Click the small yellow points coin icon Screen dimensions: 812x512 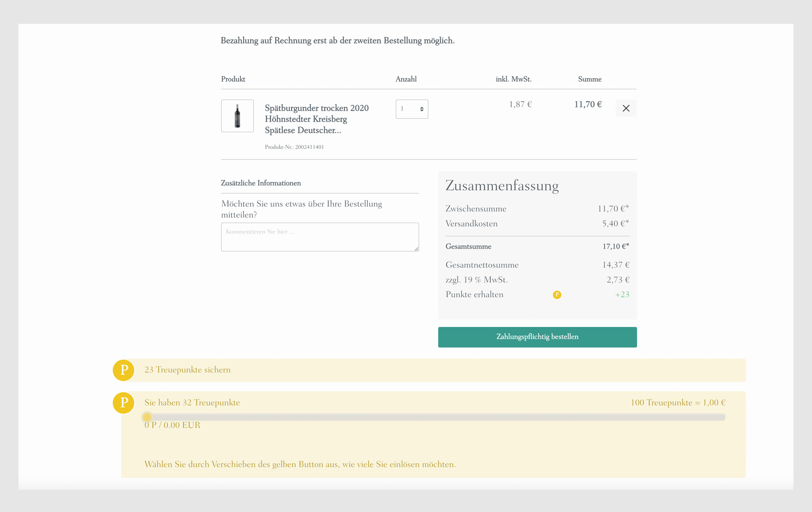click(x=557, y=295)
